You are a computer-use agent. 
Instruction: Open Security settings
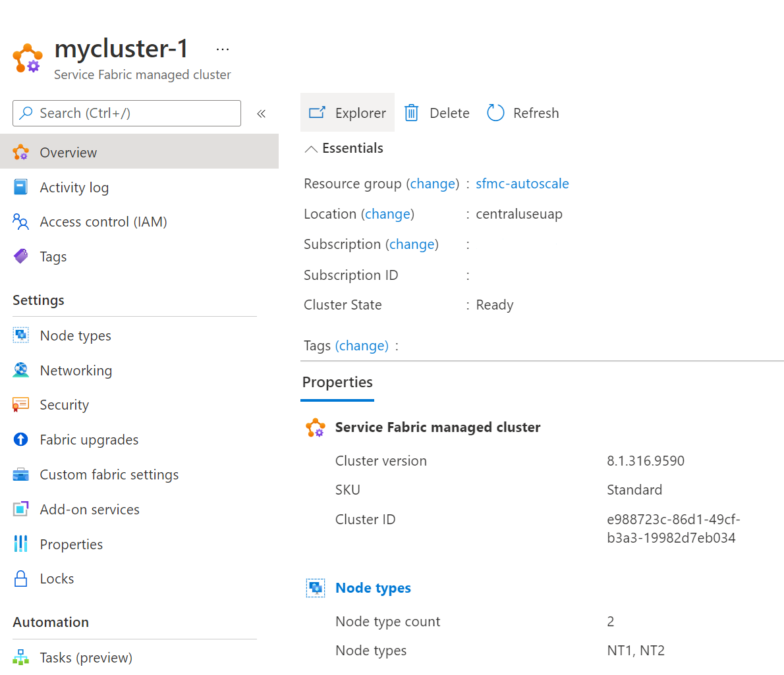click(x=65, y=405)
